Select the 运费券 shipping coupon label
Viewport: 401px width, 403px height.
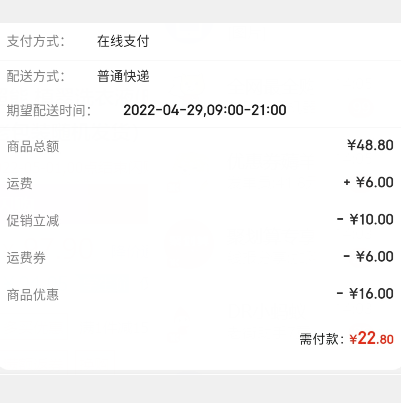(x=26, y=258)
